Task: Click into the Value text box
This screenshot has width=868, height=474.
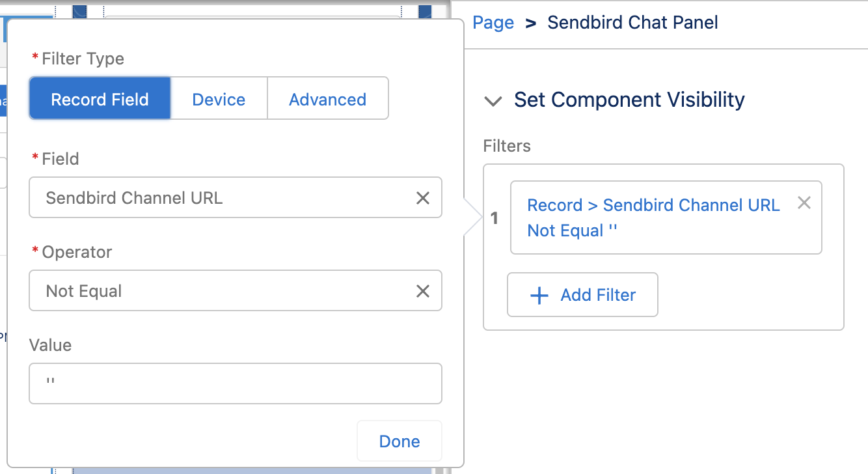Action: [x=235, y=383]
